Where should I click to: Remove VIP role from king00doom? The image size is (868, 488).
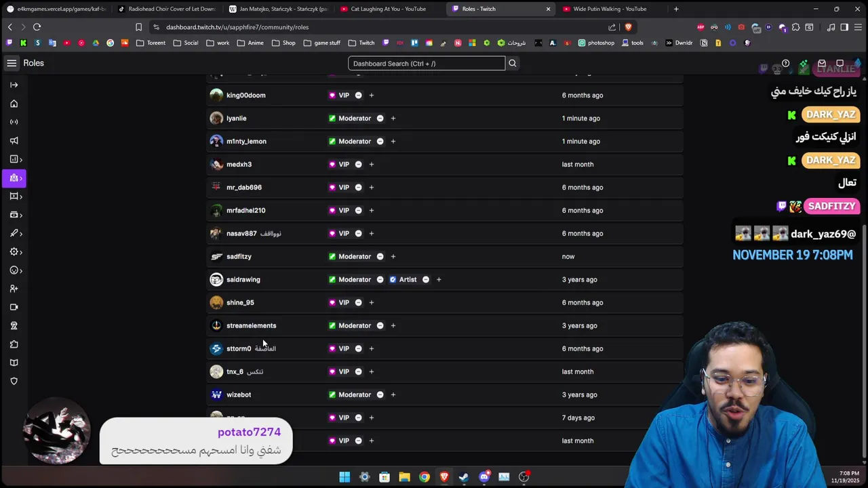(358, 95)
